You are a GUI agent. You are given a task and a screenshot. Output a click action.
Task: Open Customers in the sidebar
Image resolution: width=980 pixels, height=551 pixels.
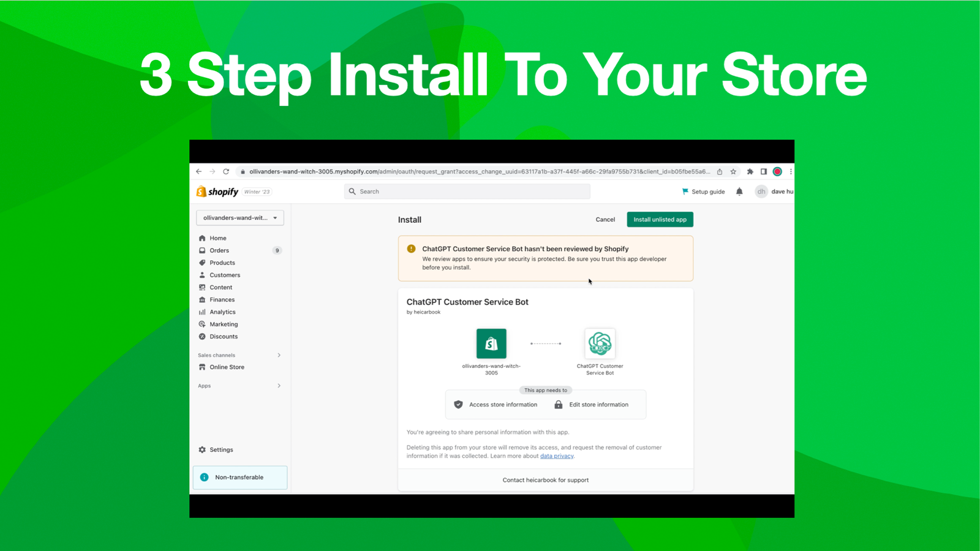pos(225,275)
